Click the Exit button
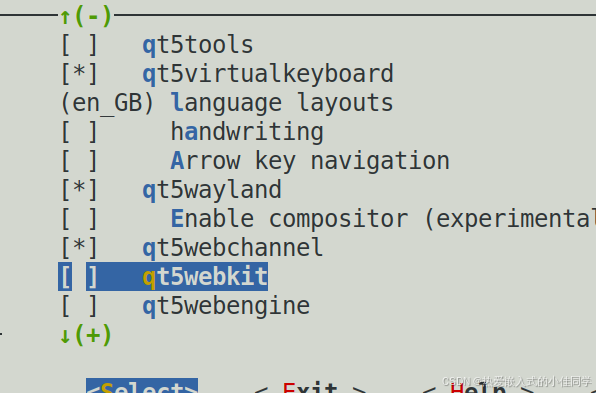The height and width of the screenshot is (393, 596). pos(310,387)
